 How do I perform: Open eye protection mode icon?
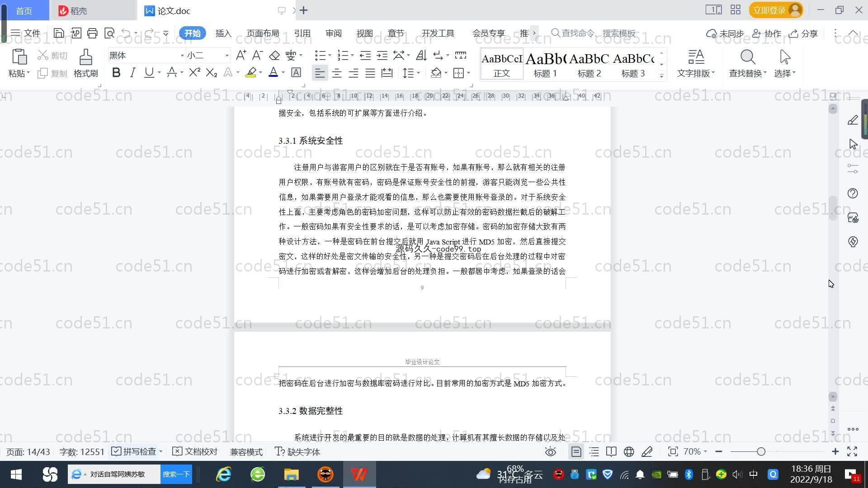click(x=550, y=451)
